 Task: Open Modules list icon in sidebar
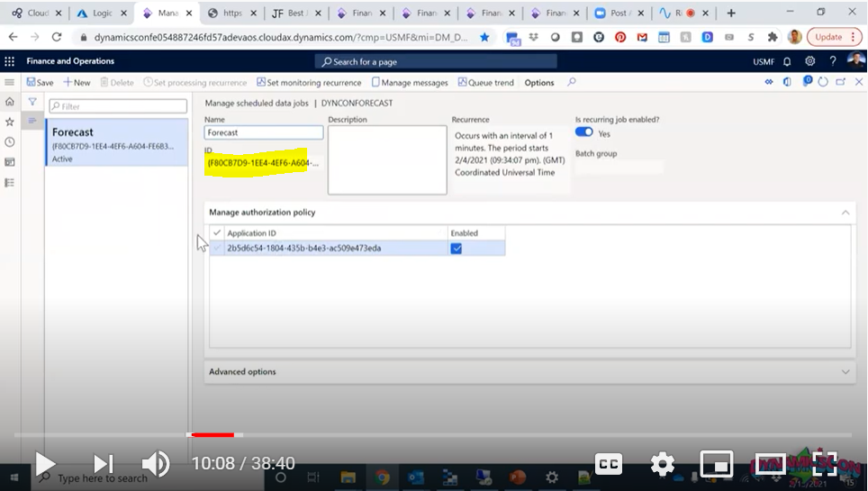(9, 182)
